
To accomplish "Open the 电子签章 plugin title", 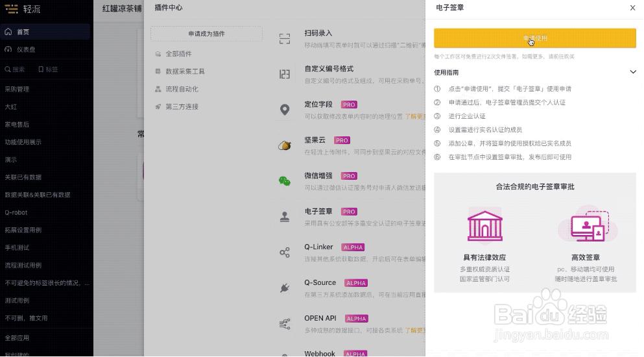I will pos(318,212).
